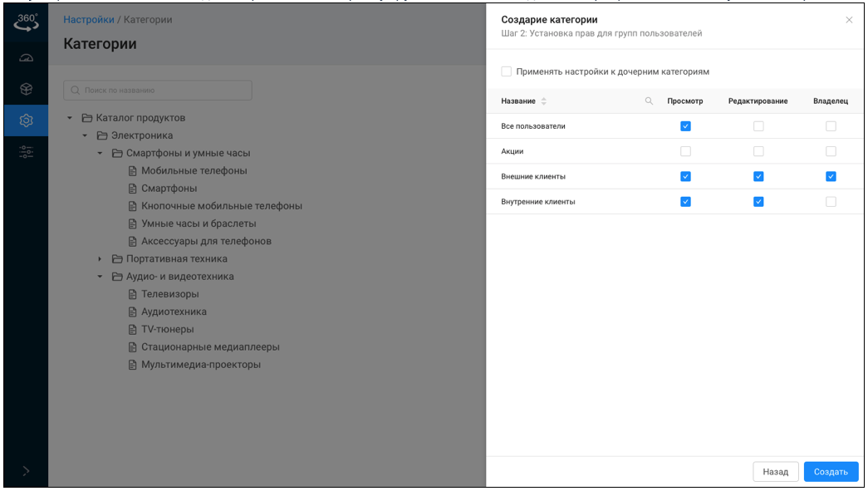Enable applying settings to child categories

[507, 72]
